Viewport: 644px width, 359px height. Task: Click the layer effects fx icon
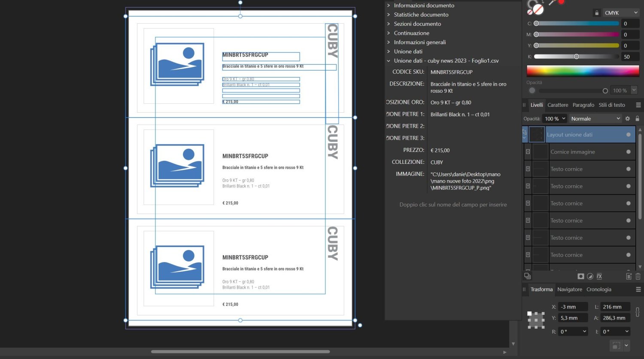point(599,276)
